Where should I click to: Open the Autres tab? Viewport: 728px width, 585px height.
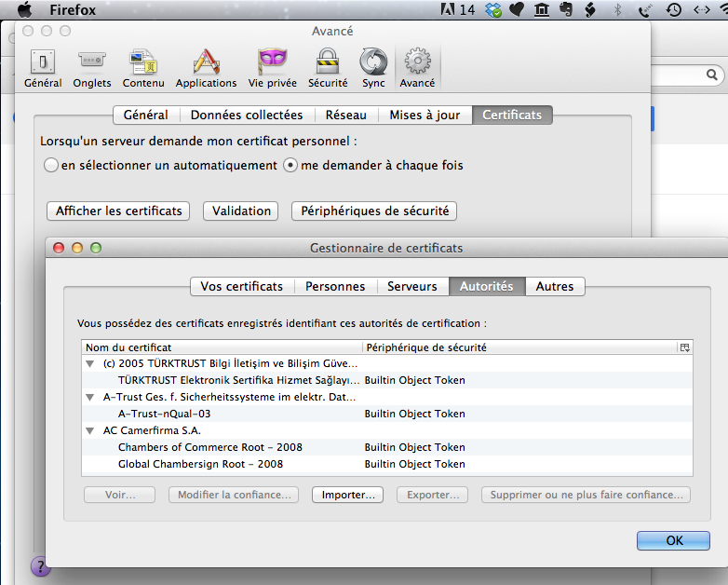click(x=555, y=286)
